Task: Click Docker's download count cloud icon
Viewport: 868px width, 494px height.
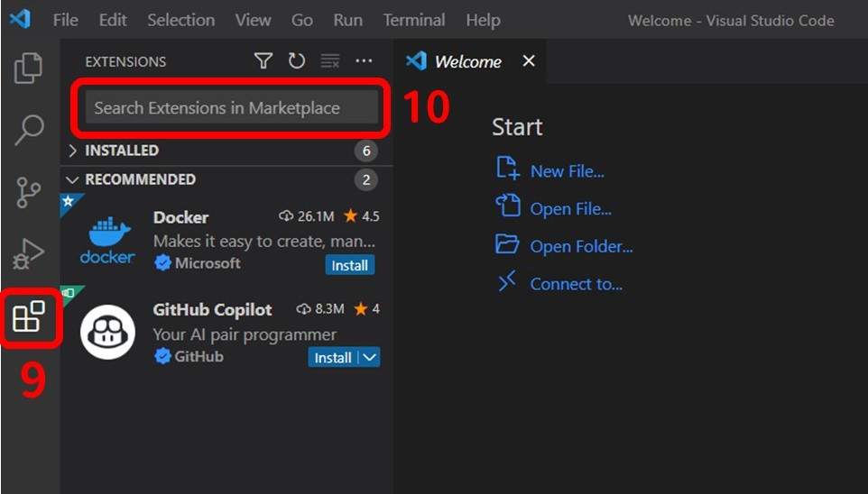Action: 286,215
